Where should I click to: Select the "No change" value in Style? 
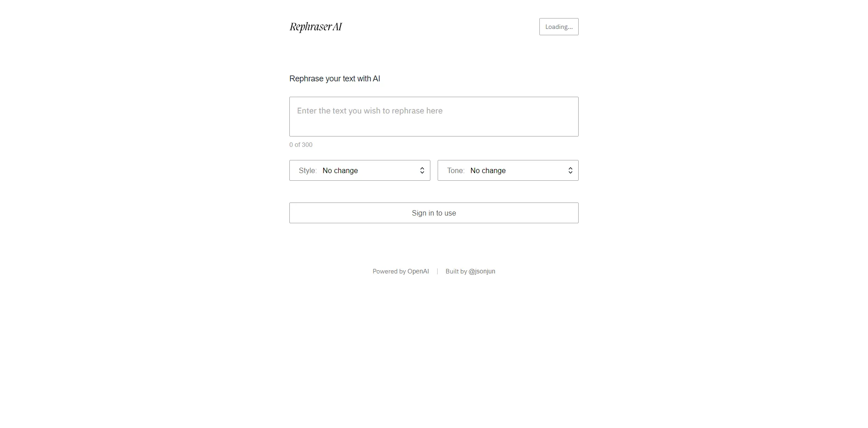tap(340, 170)
